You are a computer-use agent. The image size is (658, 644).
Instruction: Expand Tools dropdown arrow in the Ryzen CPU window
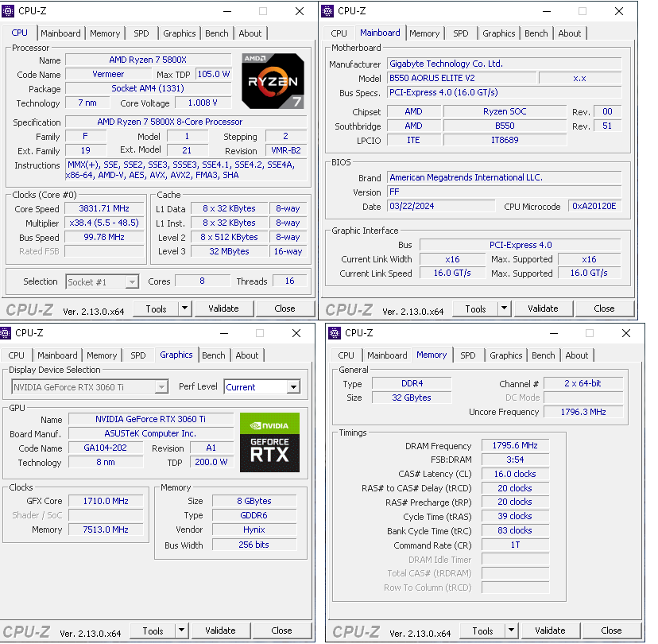tap(184, 308)
